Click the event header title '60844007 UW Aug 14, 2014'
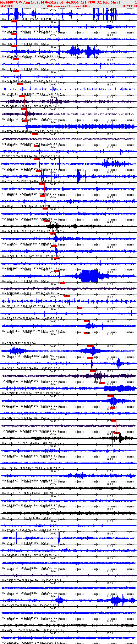This screenshot has height=644, width=137. pos(22,2)
